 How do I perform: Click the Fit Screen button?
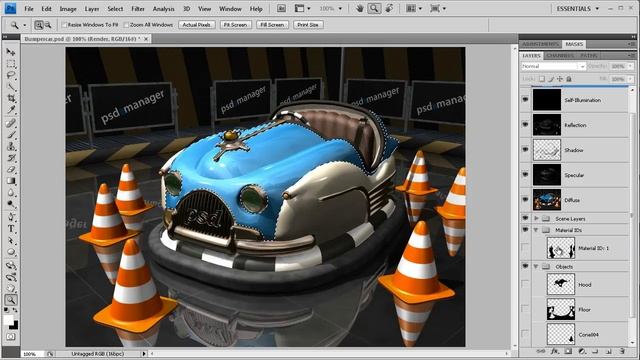(x=236, y=25)
